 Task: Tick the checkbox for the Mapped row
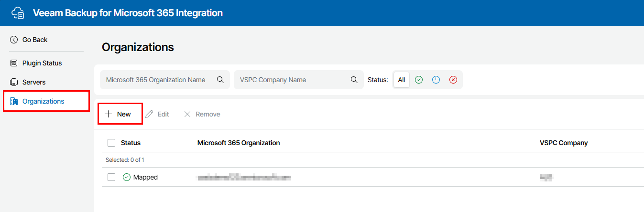point(111,177)
